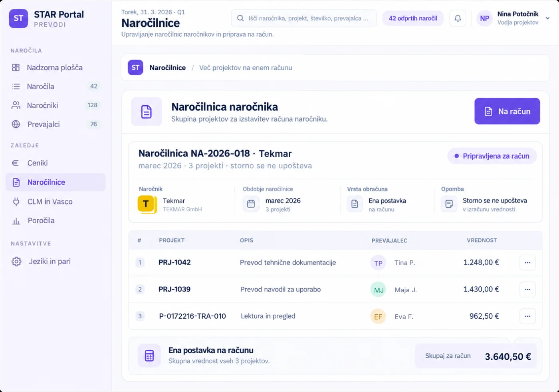Image resolution: width=559 pixels, height=392 pixels.
Task: Click the description Lektura in pregled
Action: click(x=268, y=316)
